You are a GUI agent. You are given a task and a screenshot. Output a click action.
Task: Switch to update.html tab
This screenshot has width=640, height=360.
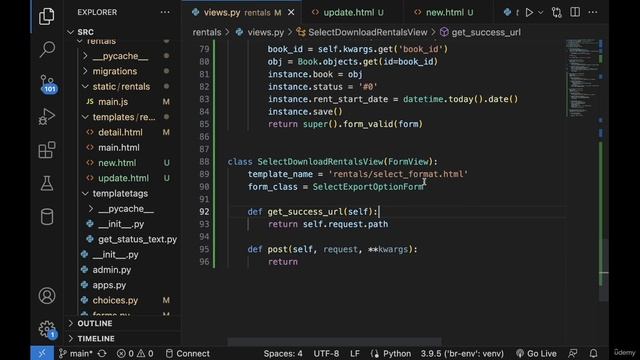point(348,13)
